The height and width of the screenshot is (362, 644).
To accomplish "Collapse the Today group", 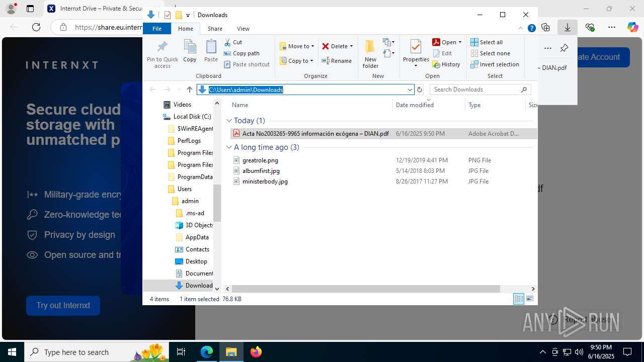I will 229,121.
